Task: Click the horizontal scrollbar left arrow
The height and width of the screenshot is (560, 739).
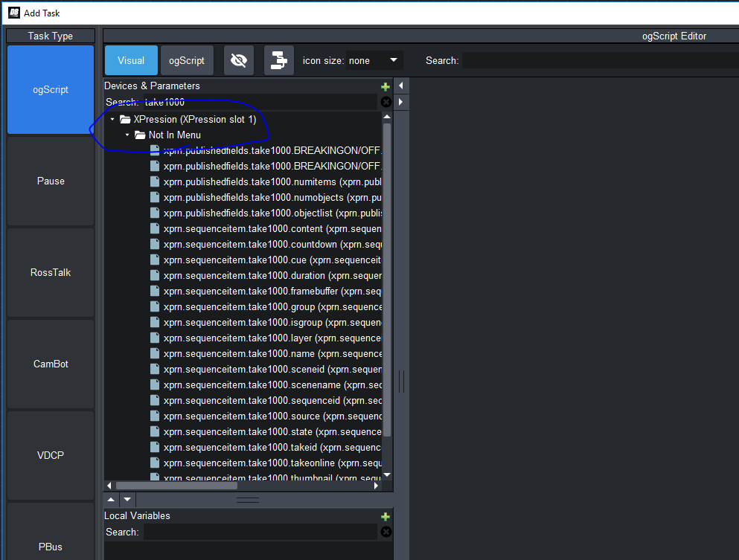Action: (109, 486)
